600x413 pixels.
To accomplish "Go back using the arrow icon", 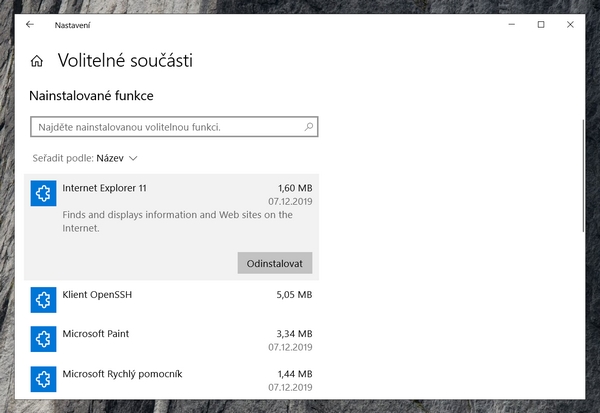I will [30, 24].
